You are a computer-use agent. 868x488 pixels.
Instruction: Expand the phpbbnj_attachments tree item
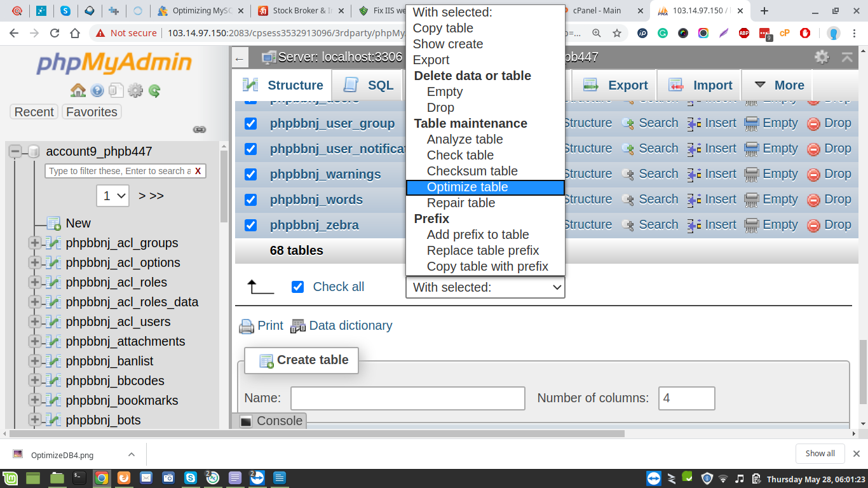[x=35, y=341]
